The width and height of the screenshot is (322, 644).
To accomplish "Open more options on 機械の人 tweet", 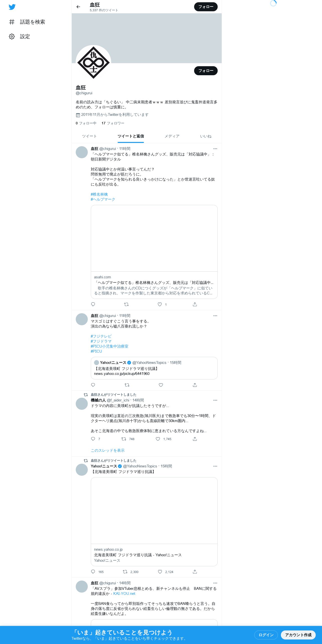I will click(x=215, y=400).
